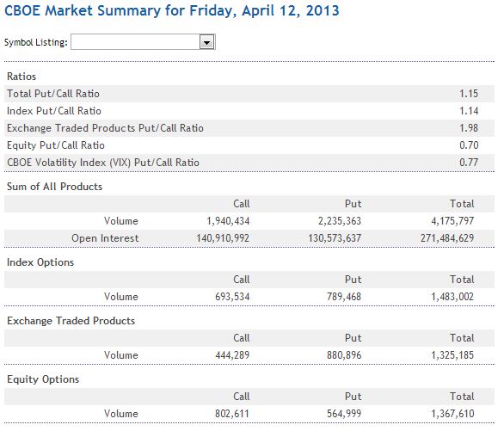Click the ETP total volume 1,325,185
Screen dimensions: 504x431
(x=452, y=355)
